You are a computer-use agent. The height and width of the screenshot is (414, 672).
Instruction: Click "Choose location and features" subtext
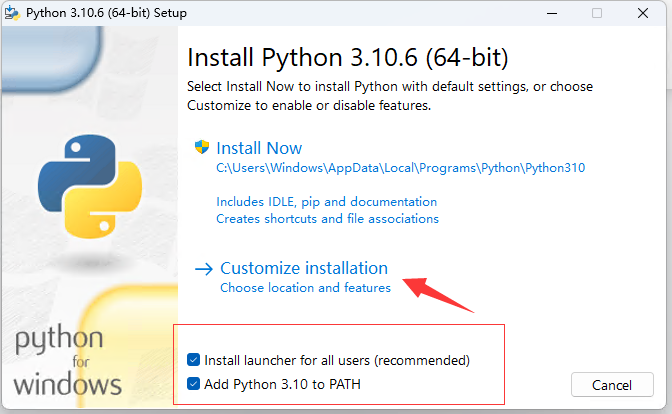pos(305,288)
